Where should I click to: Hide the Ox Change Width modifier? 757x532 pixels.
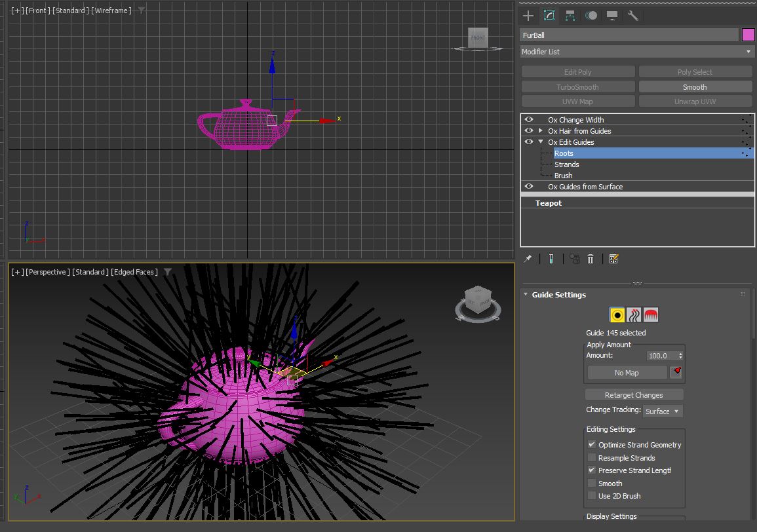click(529, 120)
